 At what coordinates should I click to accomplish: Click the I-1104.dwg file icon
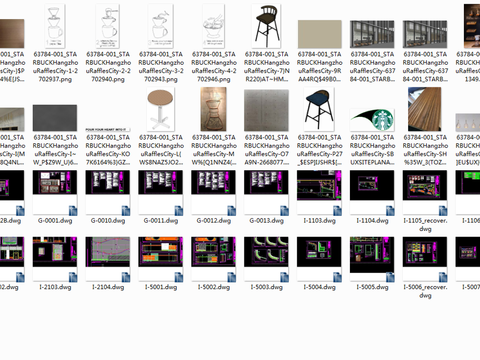[x=372, y=193]
